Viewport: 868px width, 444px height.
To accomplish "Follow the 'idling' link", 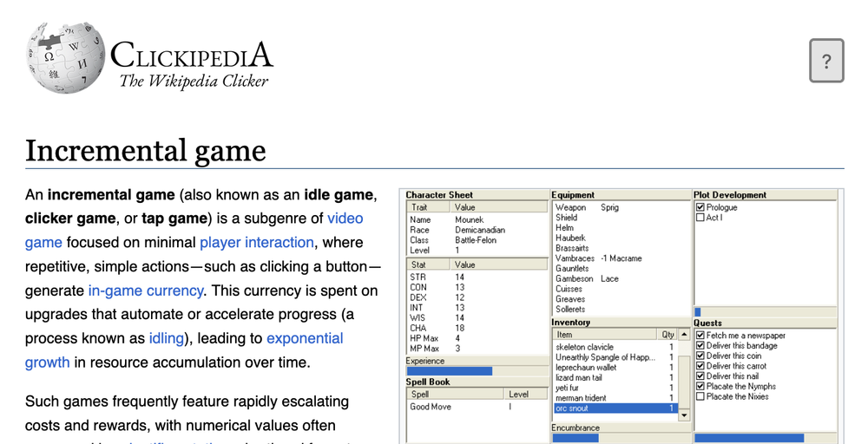I will (167, 338).
